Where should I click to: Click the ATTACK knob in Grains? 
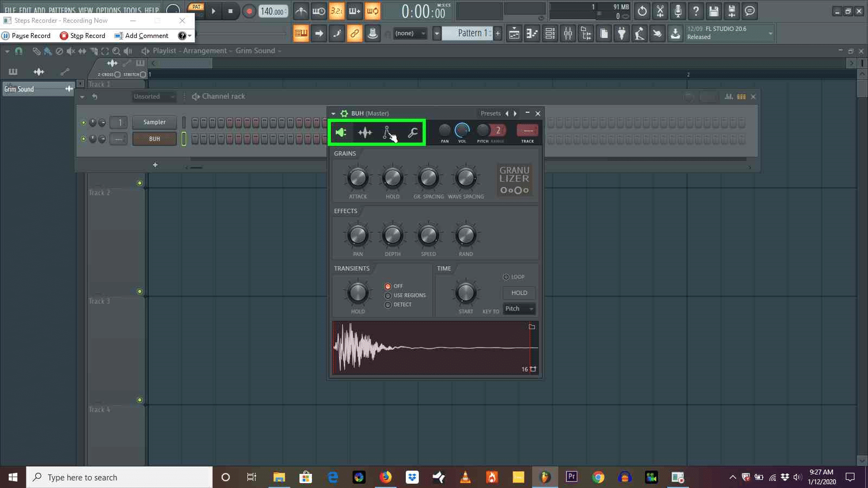(x=358, y=178)
